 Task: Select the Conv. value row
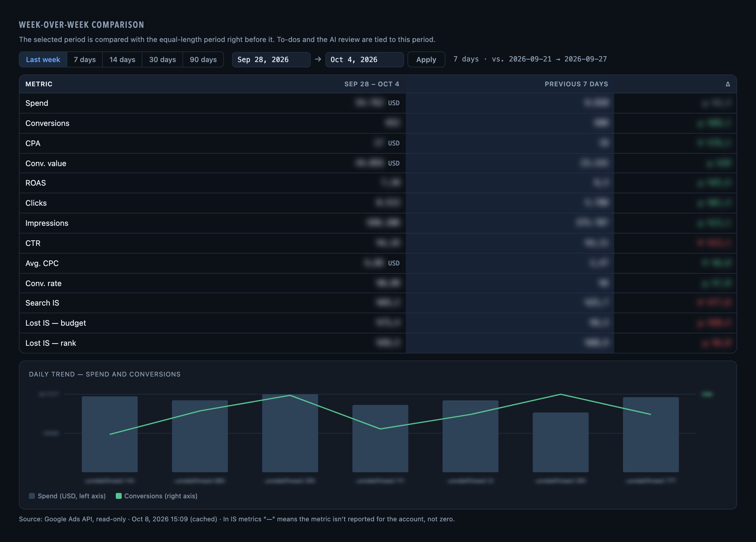pyautogui.click(x=378, y=163)
